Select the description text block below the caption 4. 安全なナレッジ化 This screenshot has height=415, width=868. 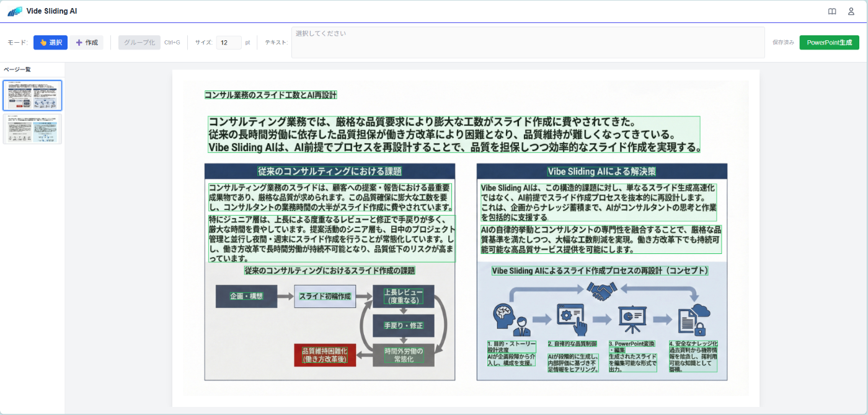(x=693, y=360)
